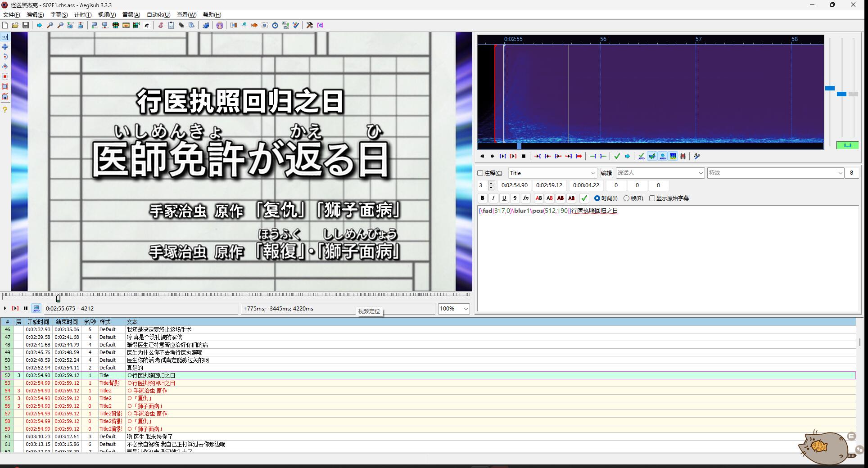Zoom video out with magnifier minus
Screen dimensions: 868x468
coord(60,25)
